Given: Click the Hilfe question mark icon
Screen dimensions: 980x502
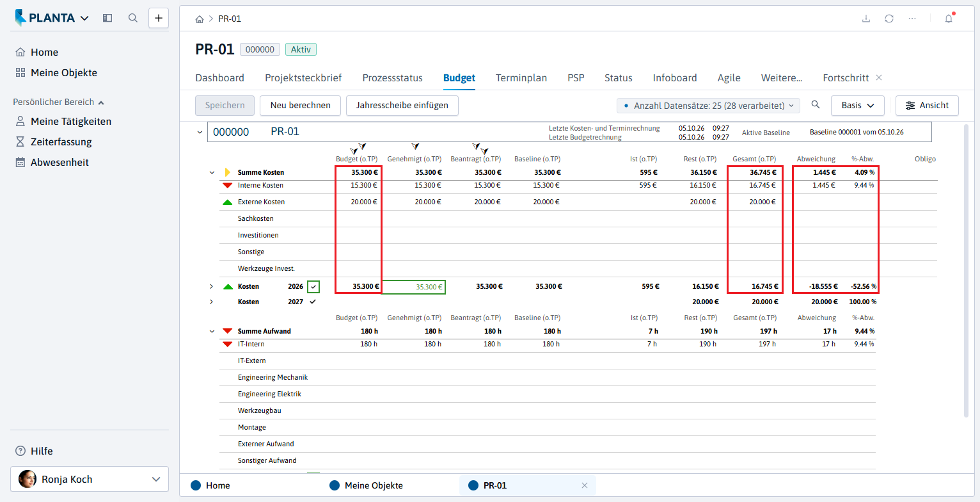Looking at the screenshot, I should point(20,451).
